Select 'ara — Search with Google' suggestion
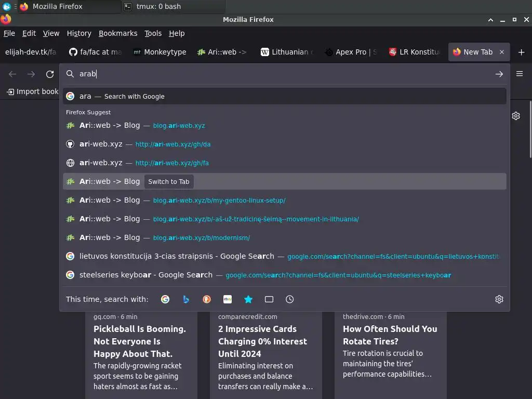This screenshot has height=399, width=532. (x=284, y=96)
